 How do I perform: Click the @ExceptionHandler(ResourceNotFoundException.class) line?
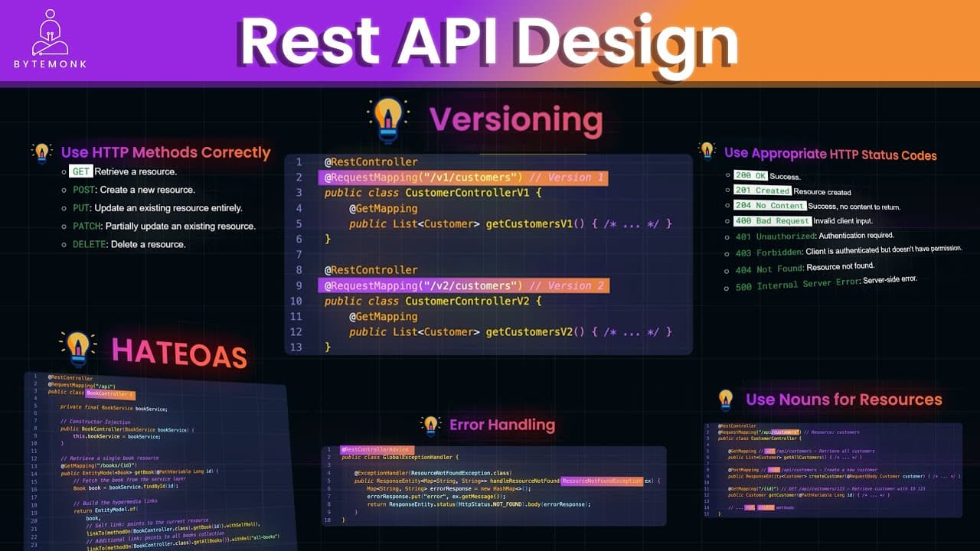(x=433, y=473)
